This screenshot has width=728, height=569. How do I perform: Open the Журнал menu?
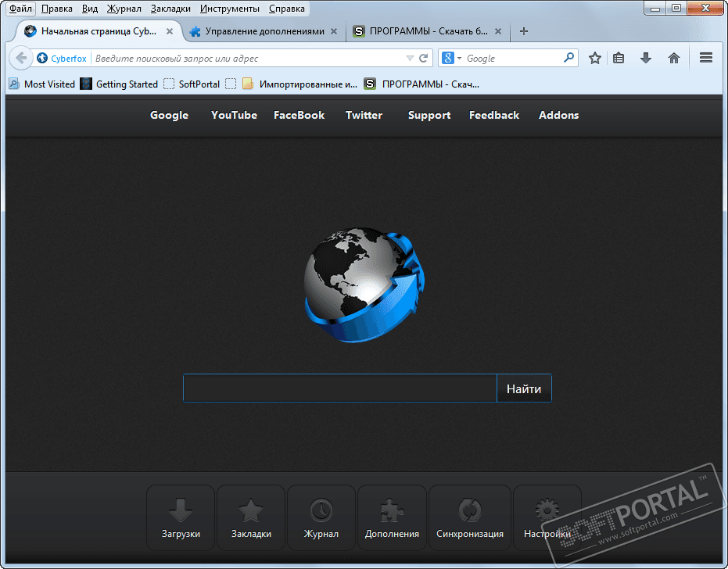coord(124,9)
